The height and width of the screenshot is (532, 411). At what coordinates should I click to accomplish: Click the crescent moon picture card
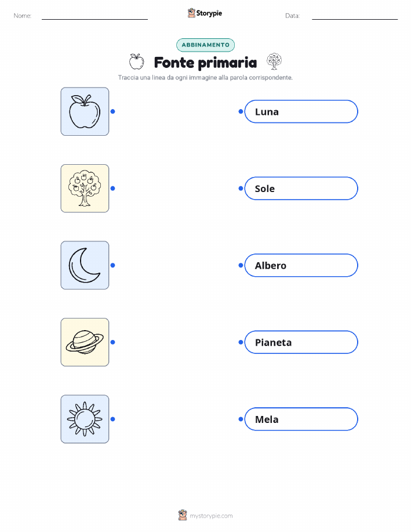[x=85, y=265]
